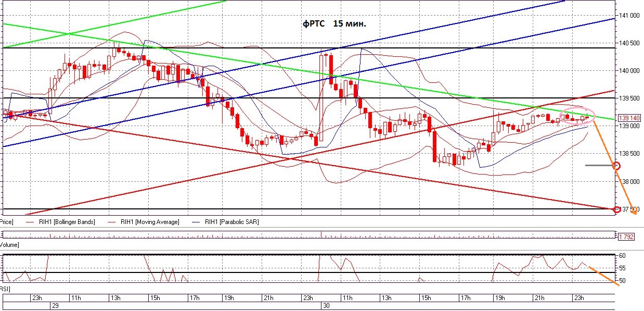Click the 17h time label on day 29
The image size is (644, 311).
pos(194,298)
